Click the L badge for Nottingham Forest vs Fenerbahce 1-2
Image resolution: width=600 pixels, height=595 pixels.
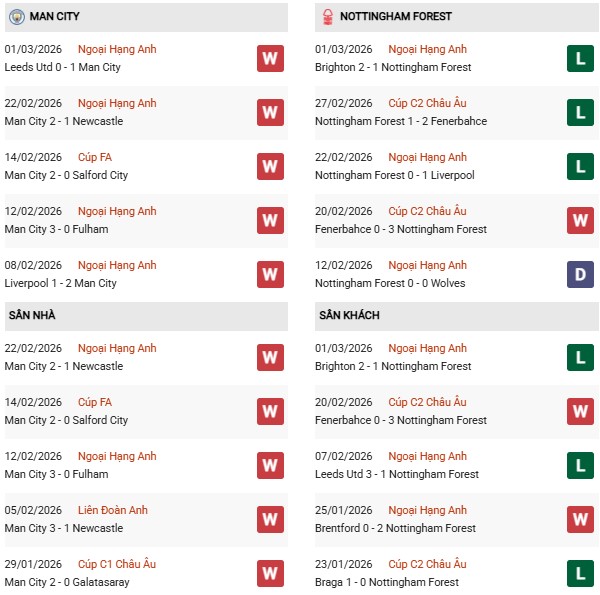(x=580, y=112)
